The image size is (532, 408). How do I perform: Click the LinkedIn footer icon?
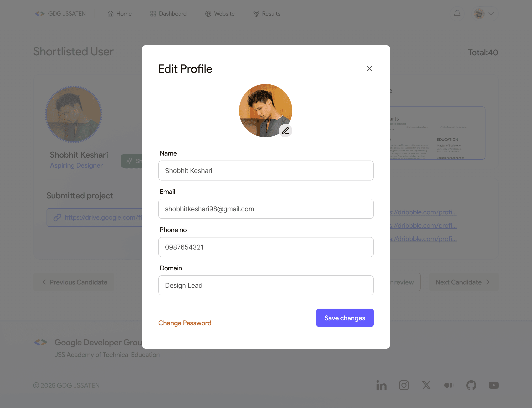(381, 385)
